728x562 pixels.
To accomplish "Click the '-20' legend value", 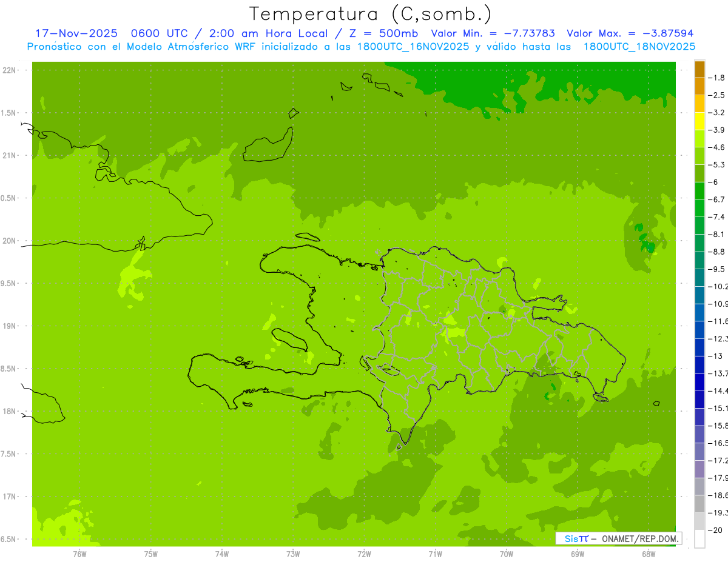I will click(x=715, y=529).
